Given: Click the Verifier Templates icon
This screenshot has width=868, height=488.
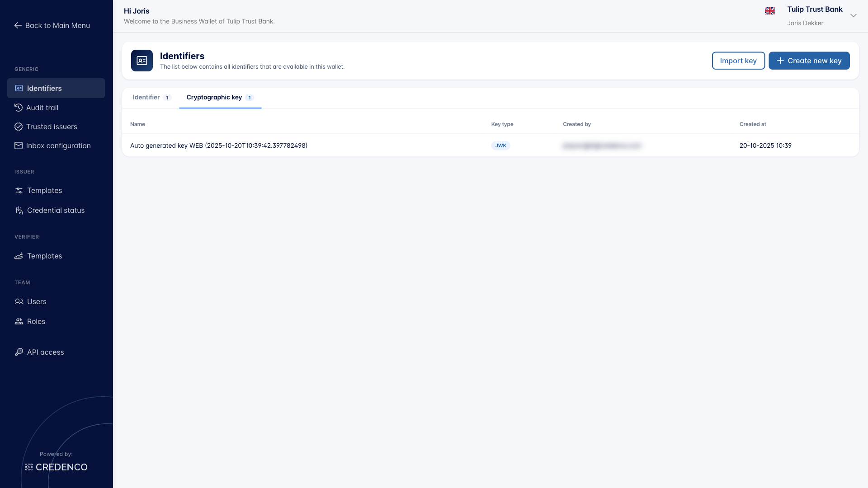Looking at the screenshot, I should tap(19, 256).
